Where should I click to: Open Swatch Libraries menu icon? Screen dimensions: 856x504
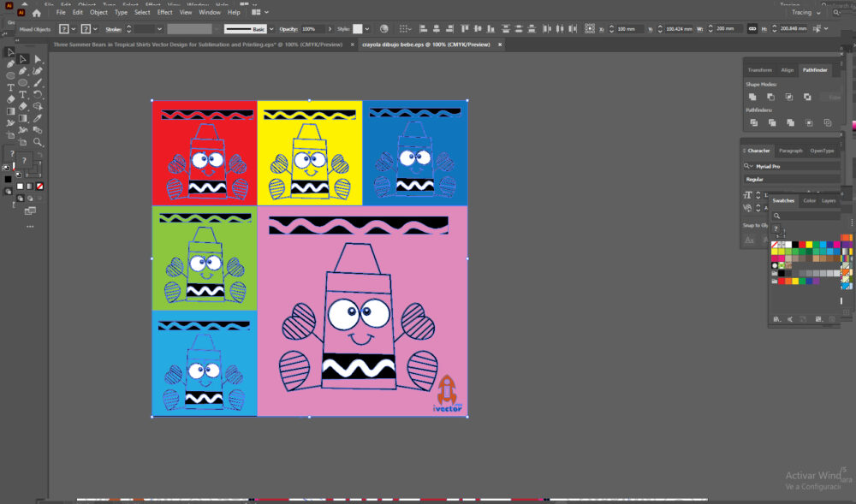click(776, 319)
